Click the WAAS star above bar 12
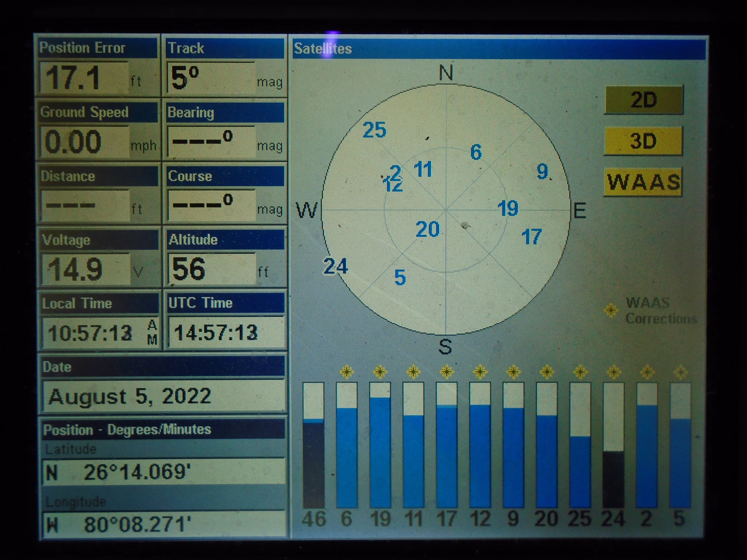The width and height of the screenshot is (747, 560). 480,372
